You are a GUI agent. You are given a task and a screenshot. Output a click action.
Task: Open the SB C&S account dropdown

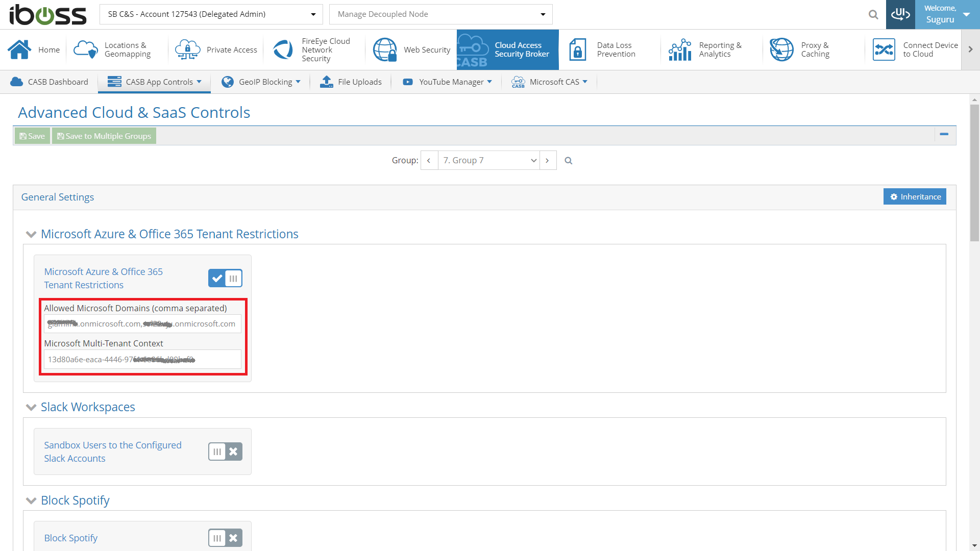coord(211,14)
